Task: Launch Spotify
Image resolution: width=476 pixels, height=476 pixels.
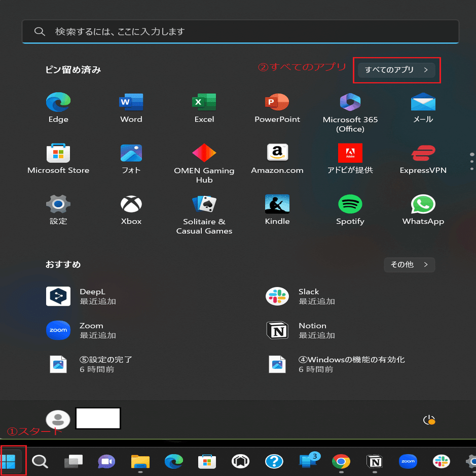Action: 350,209
